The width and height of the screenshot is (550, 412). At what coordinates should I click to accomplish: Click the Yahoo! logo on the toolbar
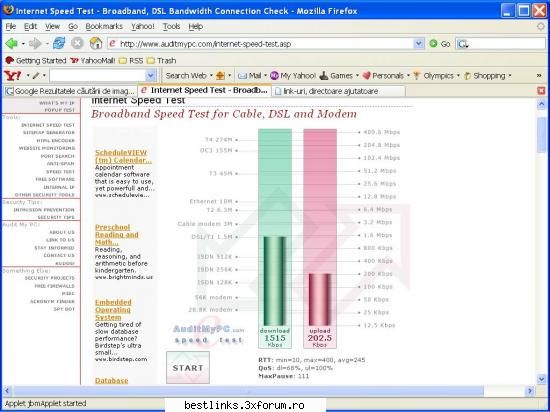pos(12,75)
